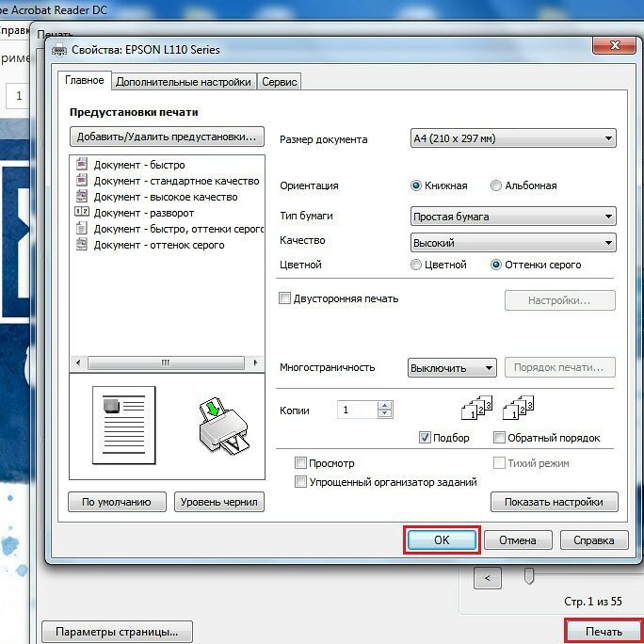This screenshot has width=644, height=644.
Task: Click the page preview slider handle
Action: [529, 576]
